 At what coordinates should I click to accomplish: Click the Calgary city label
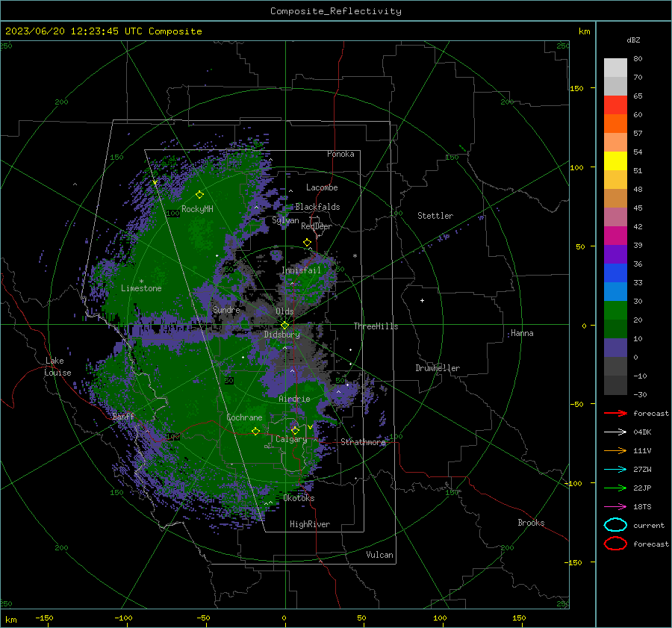[291, 439]
